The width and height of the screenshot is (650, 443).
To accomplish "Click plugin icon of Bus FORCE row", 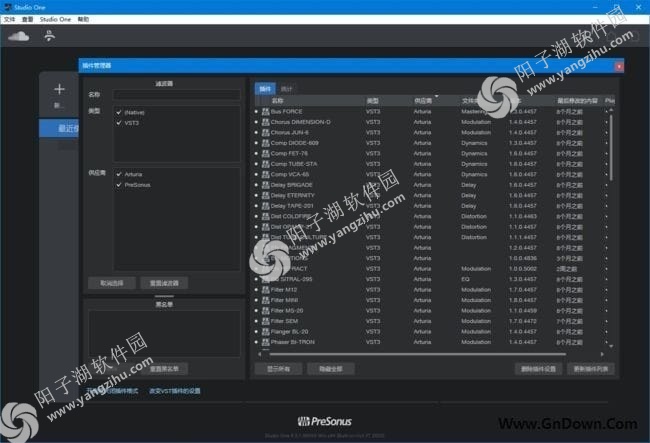I will pyautogui.click(x=266, y=111).
